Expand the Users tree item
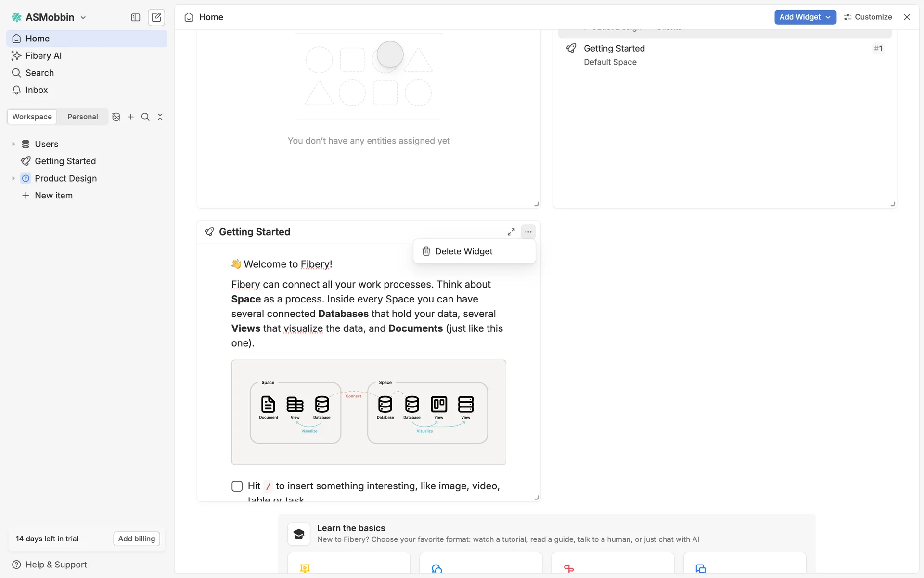 tap(13, 144)
